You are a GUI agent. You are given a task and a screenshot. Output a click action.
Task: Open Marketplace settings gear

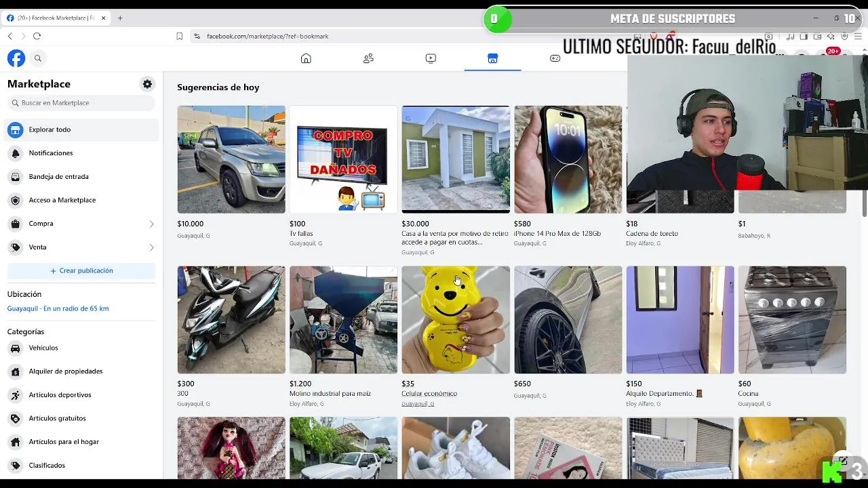coord(147,84)
